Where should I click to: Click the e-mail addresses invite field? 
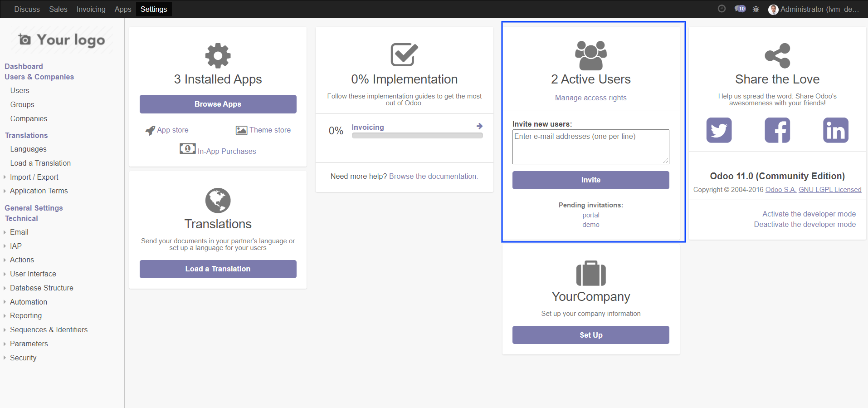[590, 147]
